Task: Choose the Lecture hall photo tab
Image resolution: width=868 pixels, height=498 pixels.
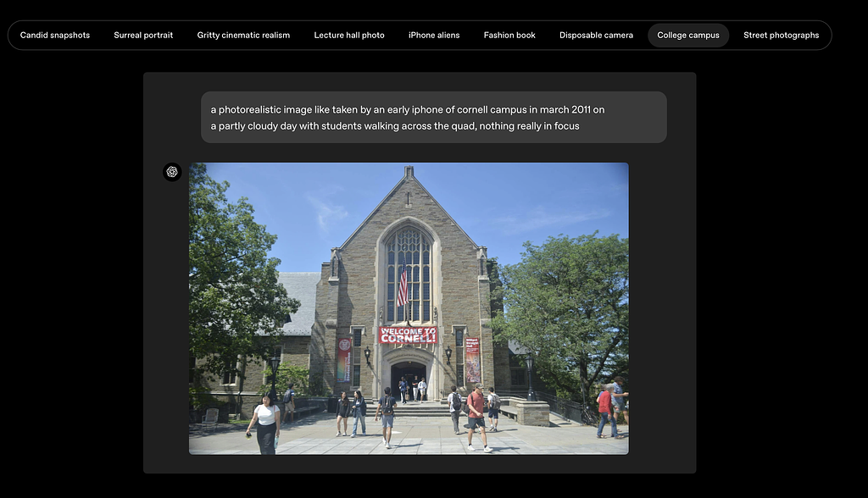Action: tap(349, 36)
